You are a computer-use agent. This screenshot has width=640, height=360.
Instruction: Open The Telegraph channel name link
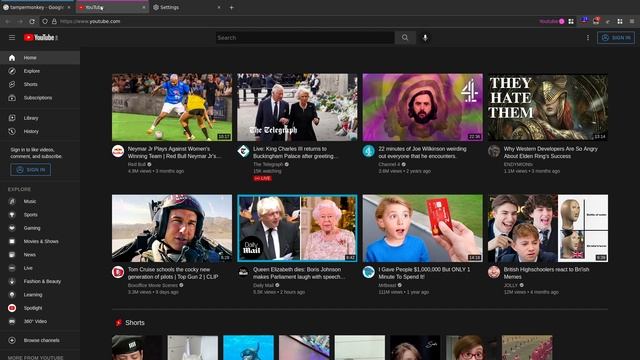(x=268, y=164)
